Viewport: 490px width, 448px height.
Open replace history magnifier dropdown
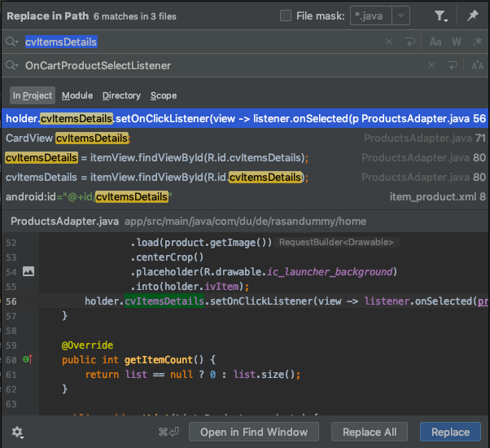click(x=12, y=65)
